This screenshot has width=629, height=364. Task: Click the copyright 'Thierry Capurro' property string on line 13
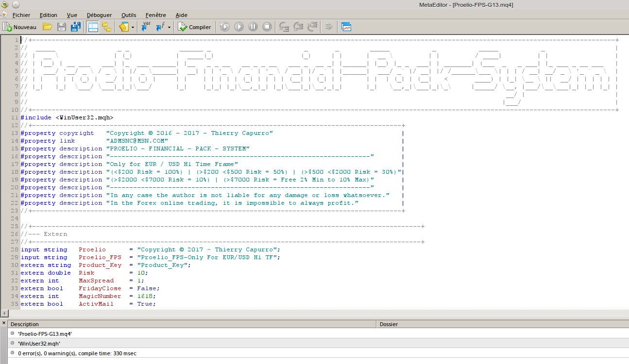coord(189,133)
